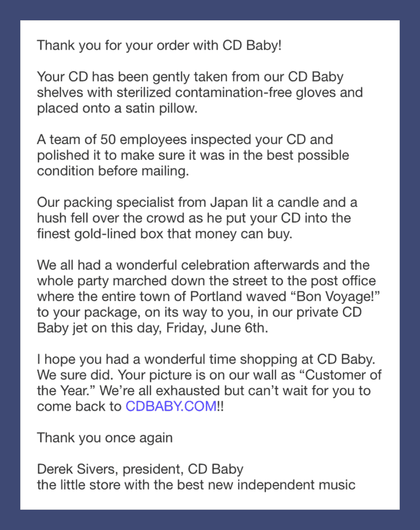Image resolution: width=420 pixels, height=530 pixels.
Task: Click the quoted phrase 'Customer of'
Action: click(x=340, y=375)
